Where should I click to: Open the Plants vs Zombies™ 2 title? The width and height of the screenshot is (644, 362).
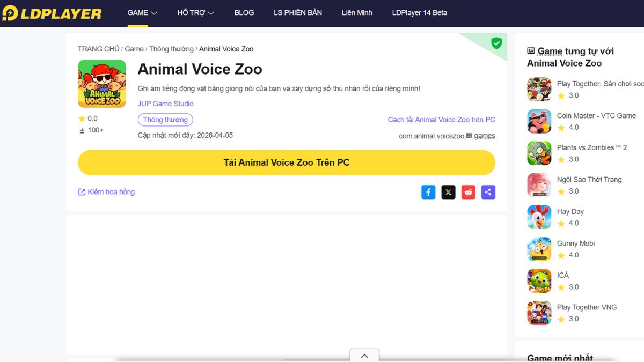click(592, 147)
